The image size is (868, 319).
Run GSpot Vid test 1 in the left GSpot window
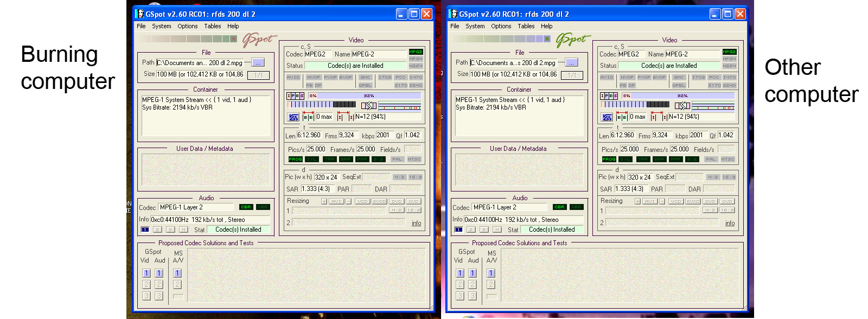click(146, 273)
